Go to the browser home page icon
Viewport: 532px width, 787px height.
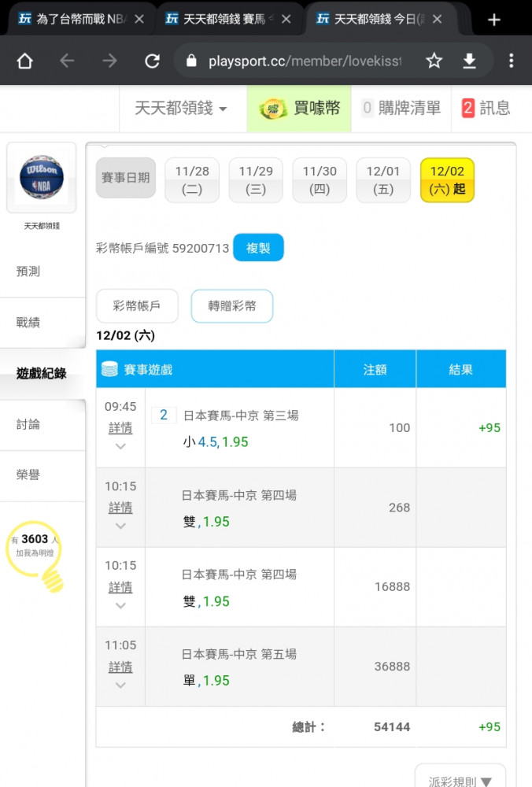(x=24, y=61)
